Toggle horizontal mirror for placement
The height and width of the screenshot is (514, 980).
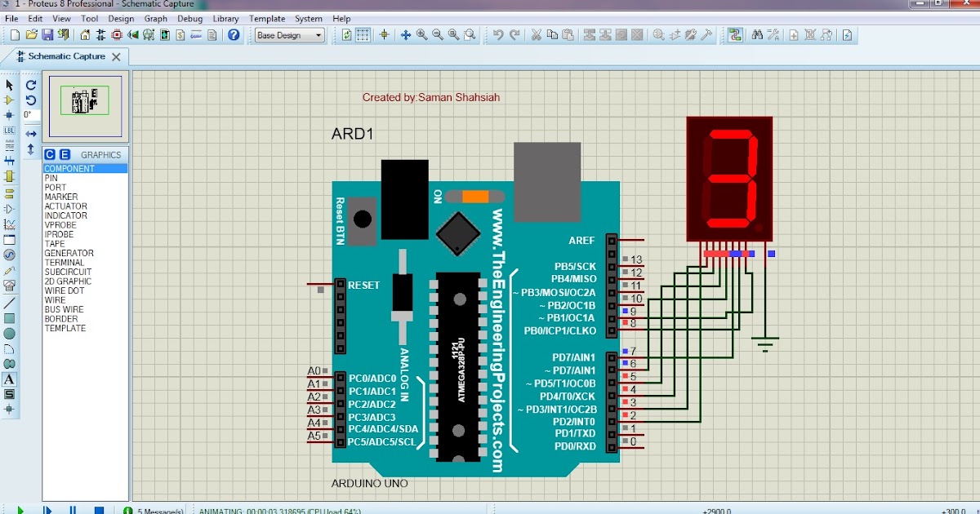click(x=31, y=134)
